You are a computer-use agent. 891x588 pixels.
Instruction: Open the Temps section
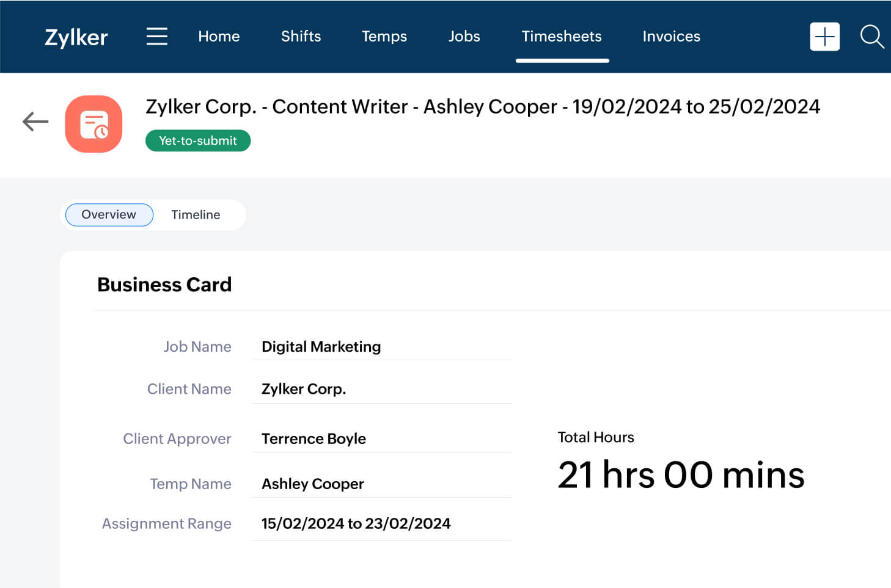pyautogui.click(x=384, y=37)
